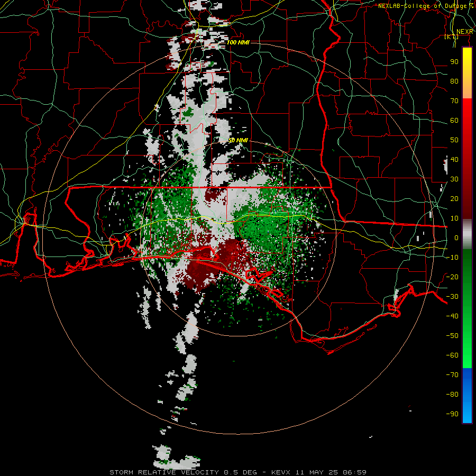Image resolution: width=476 pixels, height=476 pixels.
Task: Click the blue bottom segment of color bar
Action: tap(467, 396)
